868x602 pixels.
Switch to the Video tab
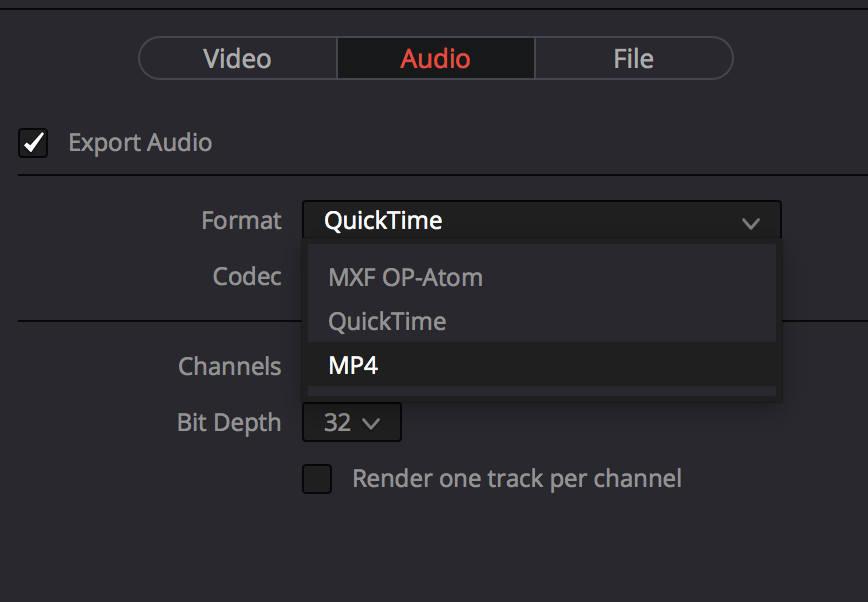coord(237,58)
